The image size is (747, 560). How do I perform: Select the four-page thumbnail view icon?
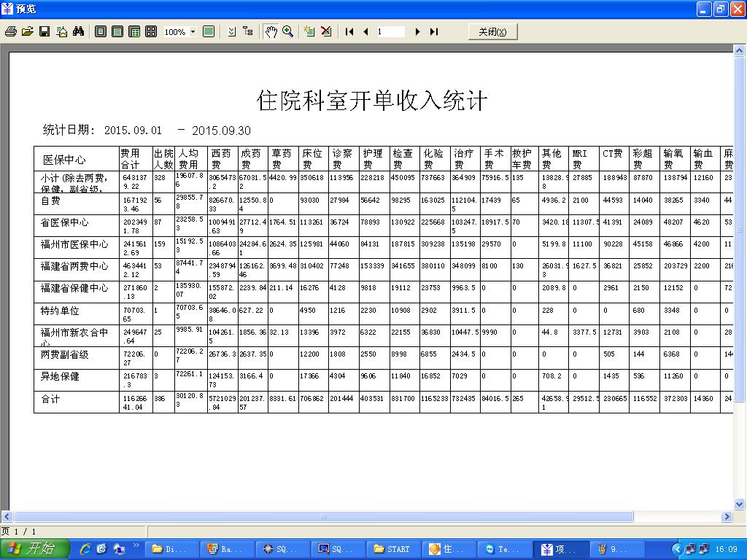[151, 32]
